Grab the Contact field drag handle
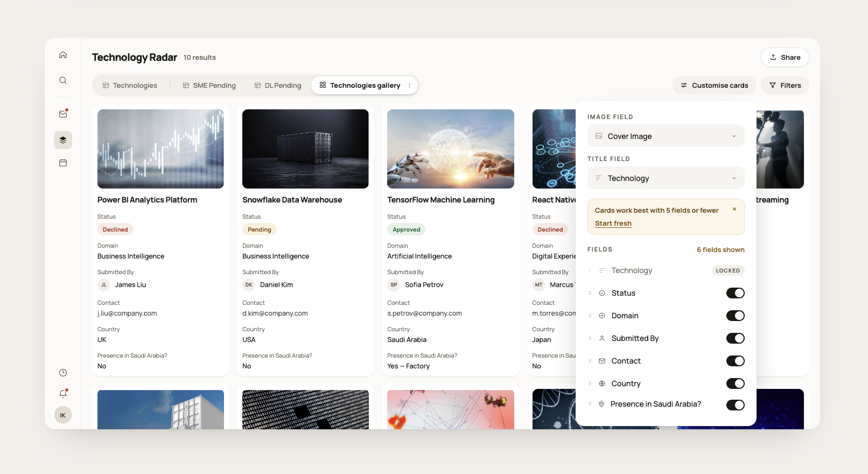Image resolution: width=868 pixels, height=474 pixels. coord(590,361)
